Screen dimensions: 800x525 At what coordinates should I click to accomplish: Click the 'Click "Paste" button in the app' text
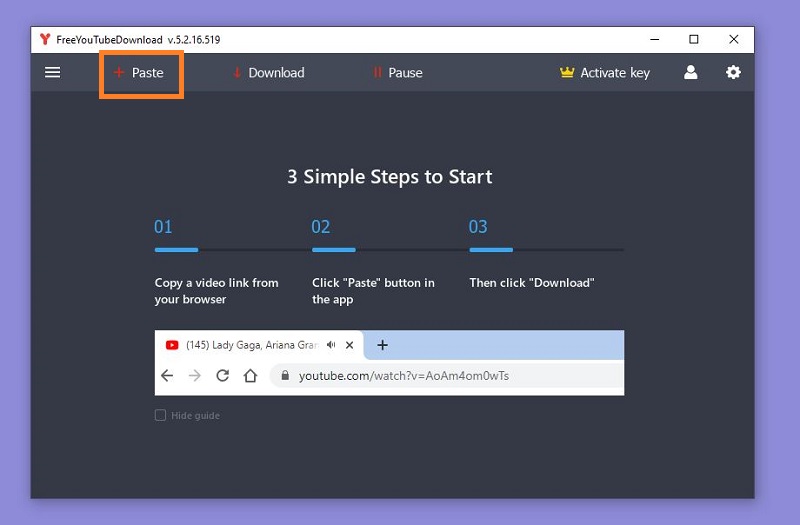pyautogui.click(x=373, y=291)
